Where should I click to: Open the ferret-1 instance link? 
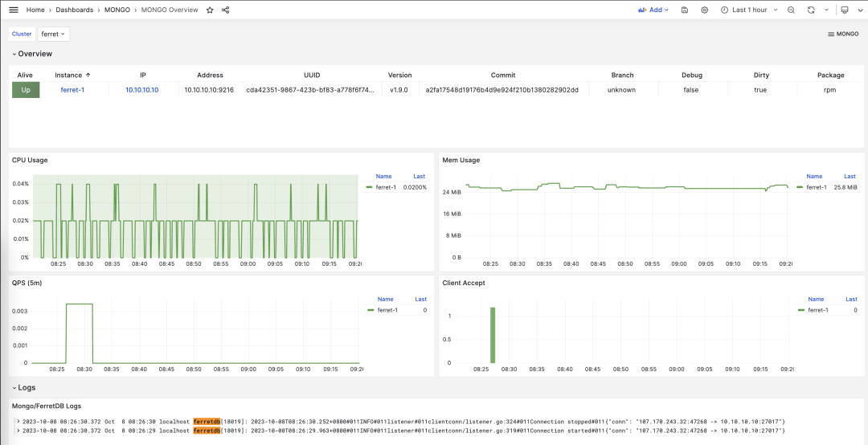(x=72, y=90)
